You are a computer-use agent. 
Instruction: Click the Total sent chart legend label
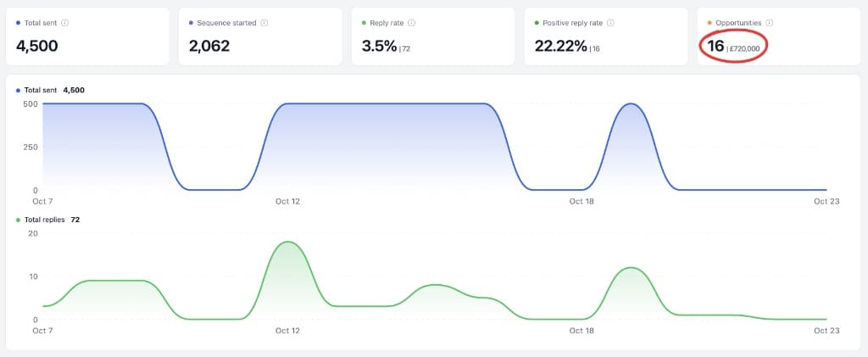(x=41, y=90)
